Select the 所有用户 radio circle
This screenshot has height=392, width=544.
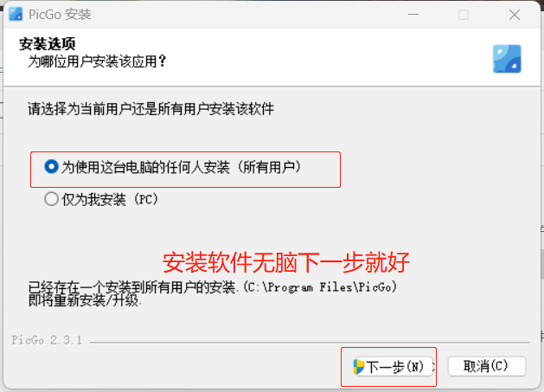click(x=51, y=167)
